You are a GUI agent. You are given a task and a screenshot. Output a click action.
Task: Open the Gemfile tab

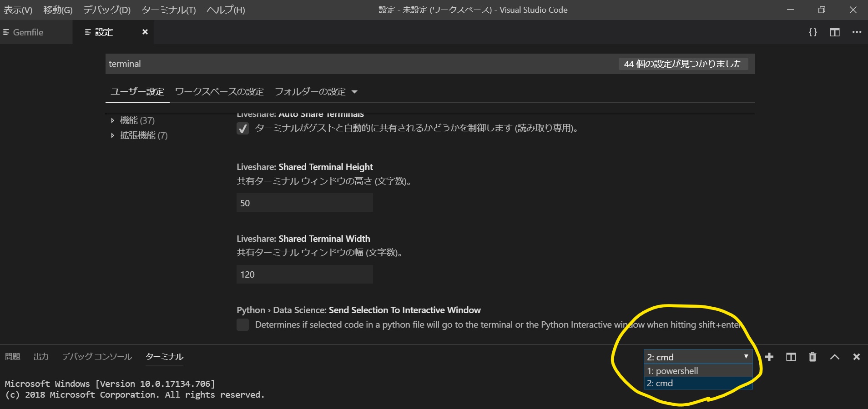tap(28, 32)
